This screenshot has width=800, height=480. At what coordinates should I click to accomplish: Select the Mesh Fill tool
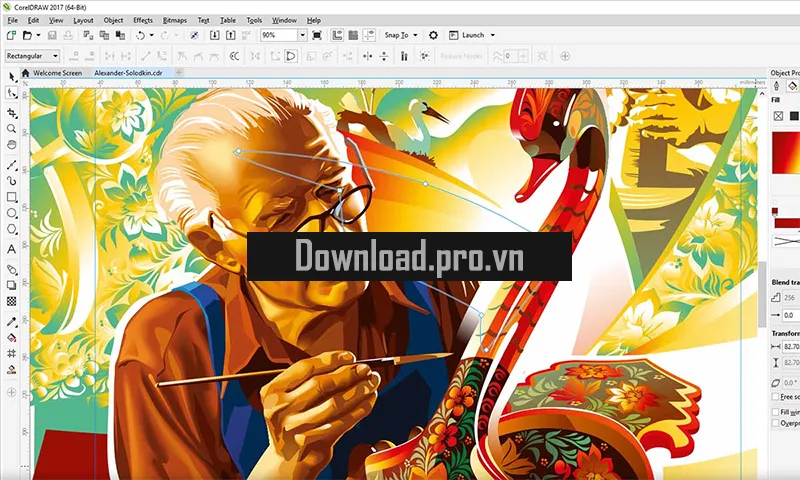(12, 353)
